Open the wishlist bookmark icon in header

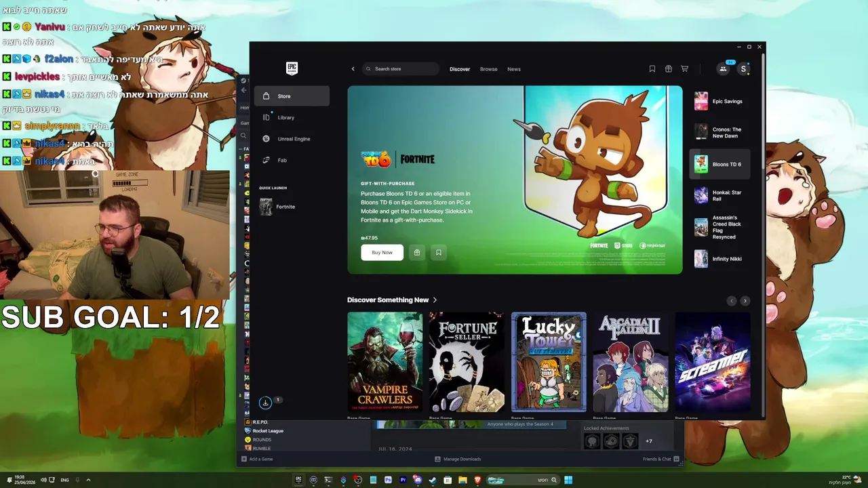(x=652, y=68)
